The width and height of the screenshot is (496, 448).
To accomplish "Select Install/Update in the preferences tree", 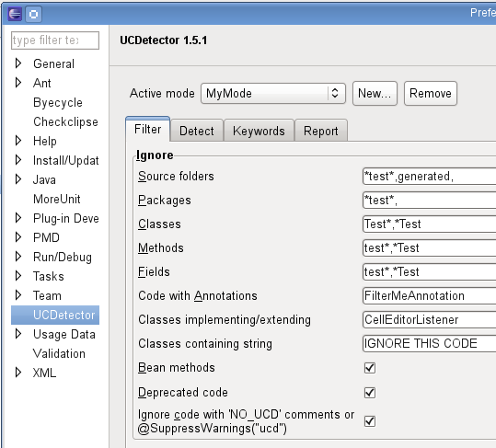I will [x=66, y=160].
